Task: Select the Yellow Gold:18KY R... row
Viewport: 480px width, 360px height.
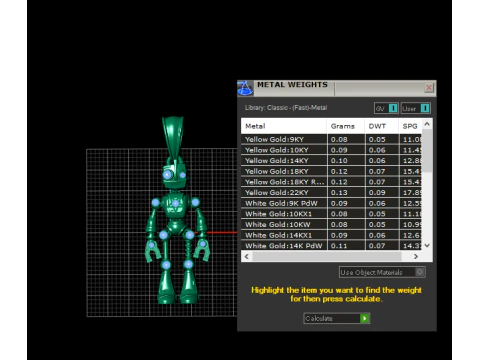Action: [x=331, y=182]
